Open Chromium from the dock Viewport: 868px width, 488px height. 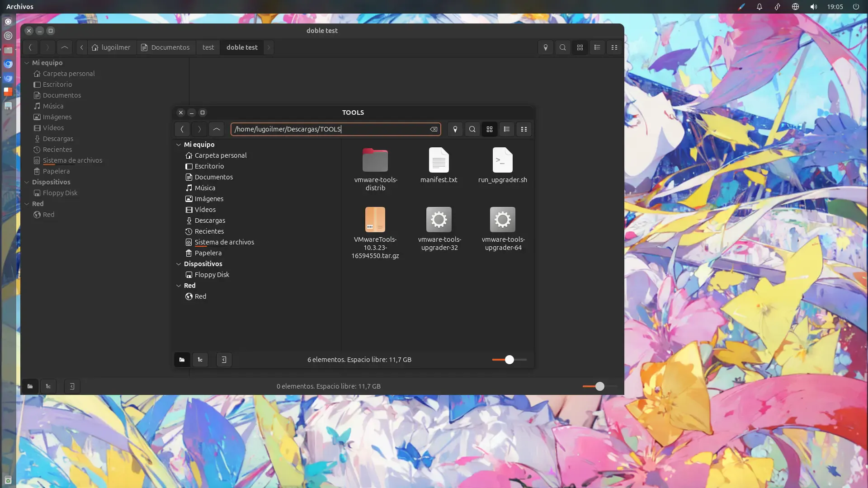[x=8, y=64]
